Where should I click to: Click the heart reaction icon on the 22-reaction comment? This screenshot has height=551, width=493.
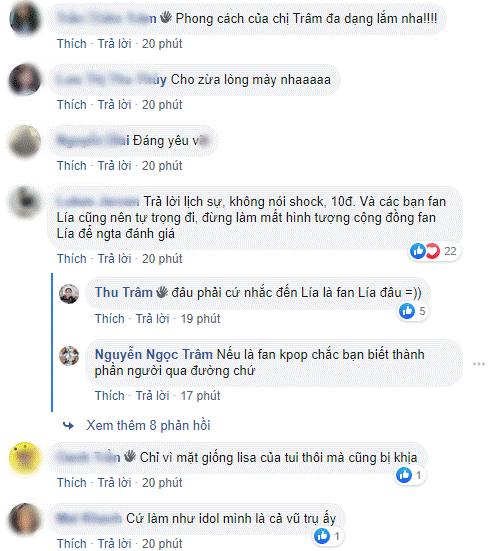(434, 251)
